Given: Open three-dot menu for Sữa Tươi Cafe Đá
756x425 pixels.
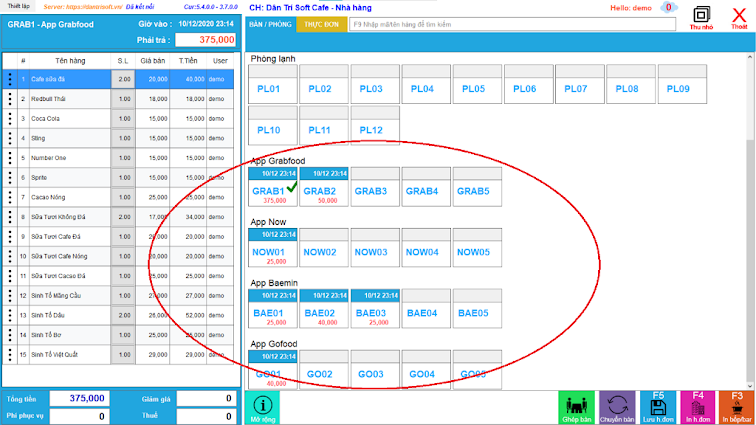Looking at the screenshot, I should click(x=10, y=237).
